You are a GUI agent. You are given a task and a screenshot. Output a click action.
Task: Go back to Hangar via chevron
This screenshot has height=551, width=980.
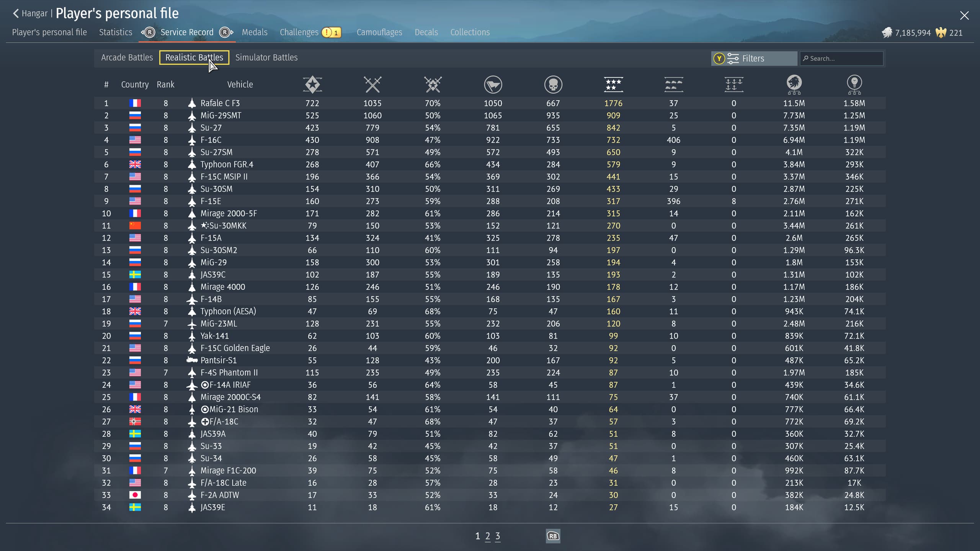(x=16, y=13)
